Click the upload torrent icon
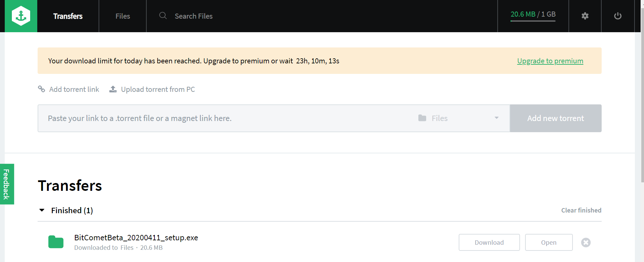 click(113, 89)
